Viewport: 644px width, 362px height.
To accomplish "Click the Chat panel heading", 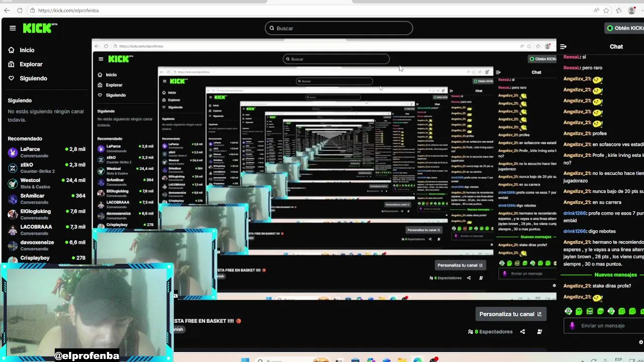I will (x=616, y=46).
